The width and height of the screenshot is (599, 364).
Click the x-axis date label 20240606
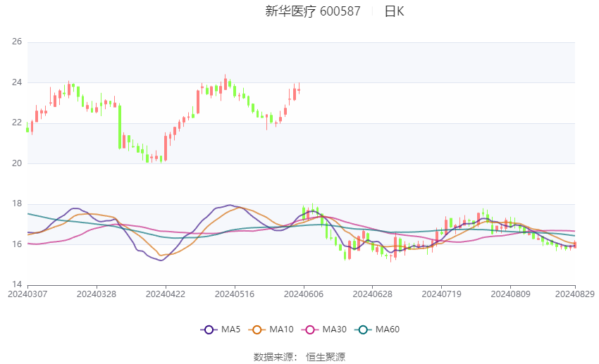(x=304, y=294)
